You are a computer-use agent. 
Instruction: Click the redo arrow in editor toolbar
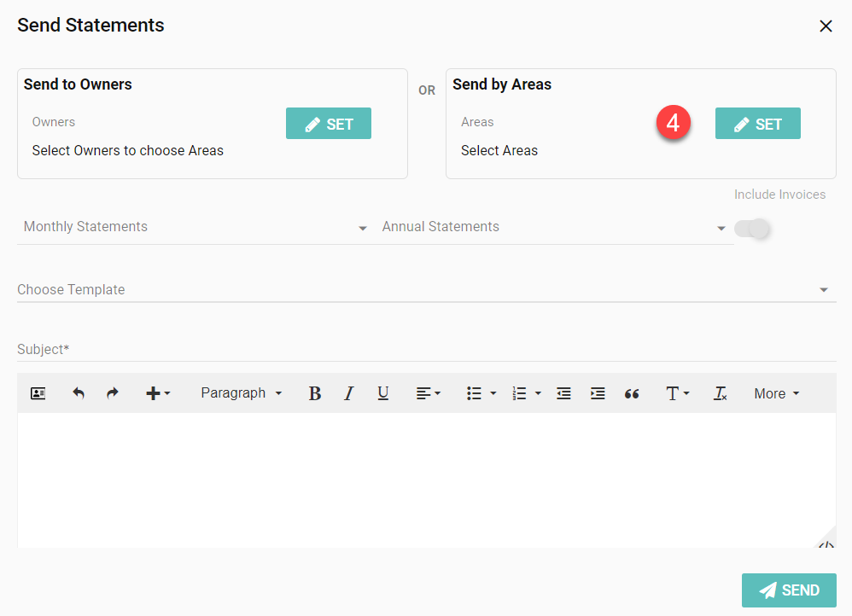[113, 393]
